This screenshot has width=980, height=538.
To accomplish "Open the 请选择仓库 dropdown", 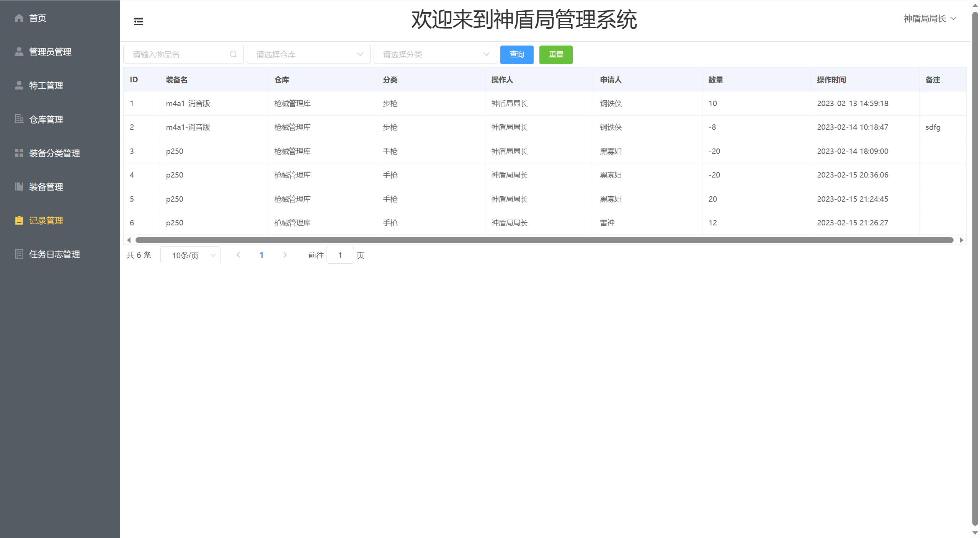I will (309, 54).
